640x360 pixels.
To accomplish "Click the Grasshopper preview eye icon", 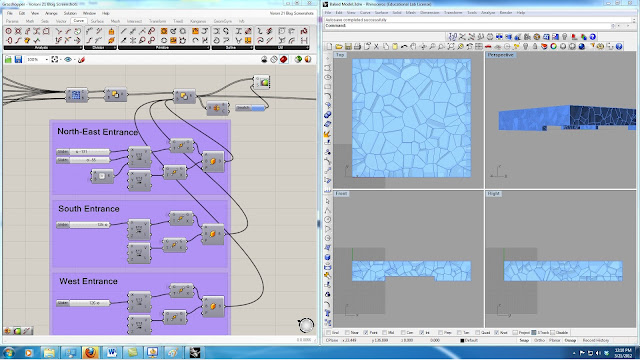I will point(68,60).
